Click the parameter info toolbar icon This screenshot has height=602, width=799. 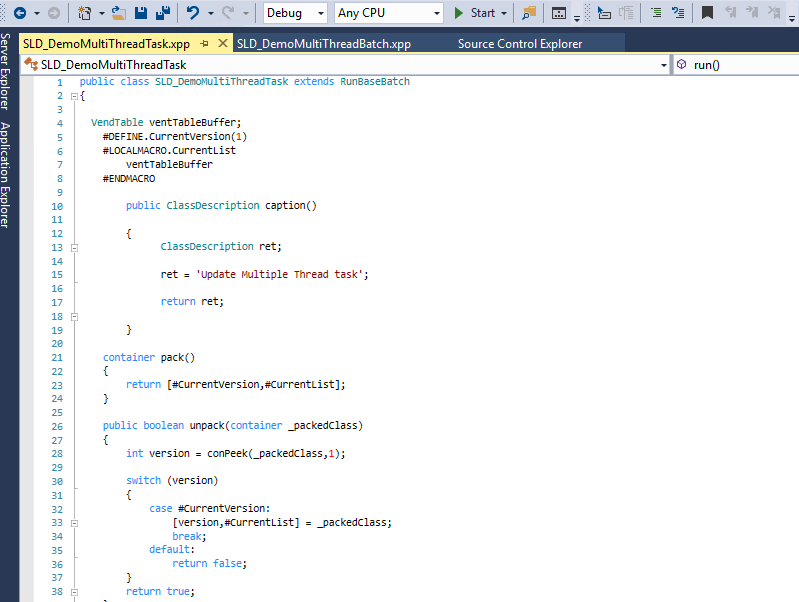pos(626,13)
